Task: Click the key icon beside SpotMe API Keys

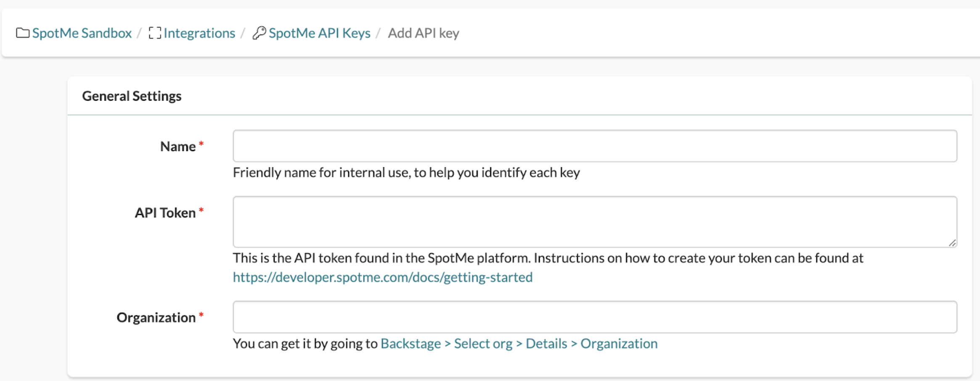Action: (x=260, y=33)
